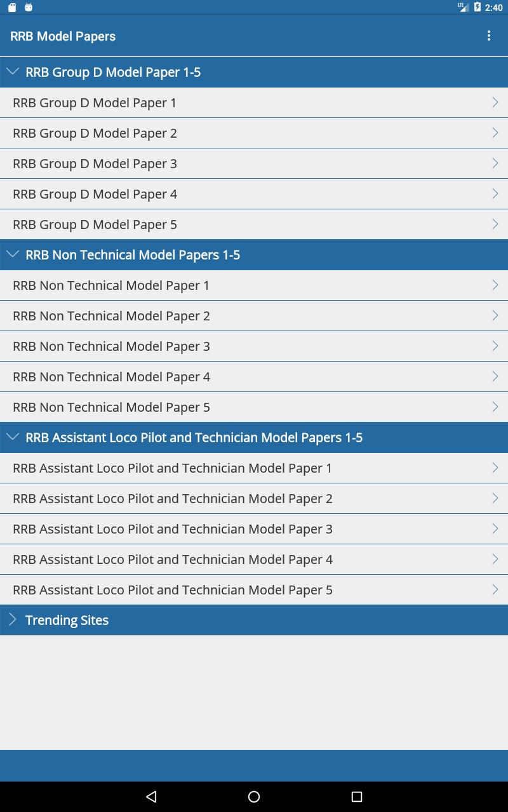Tap the arrow beside Loco Pilot Model Paper 1

coord(495,468)
